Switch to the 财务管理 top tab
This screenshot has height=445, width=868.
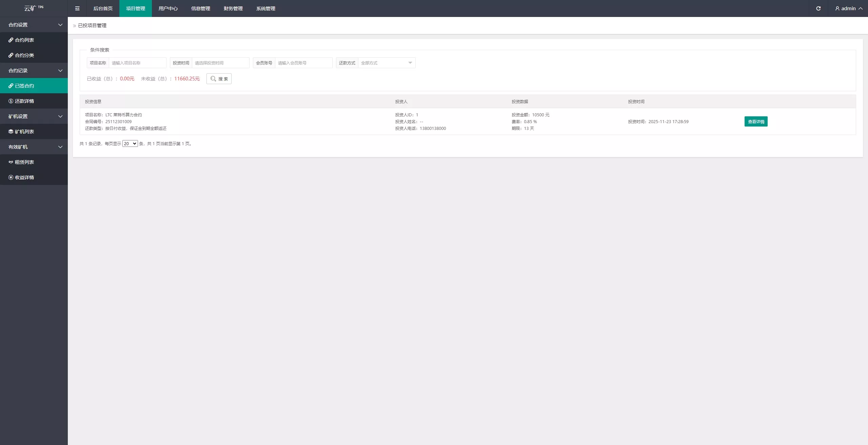(x=233, y=8)
